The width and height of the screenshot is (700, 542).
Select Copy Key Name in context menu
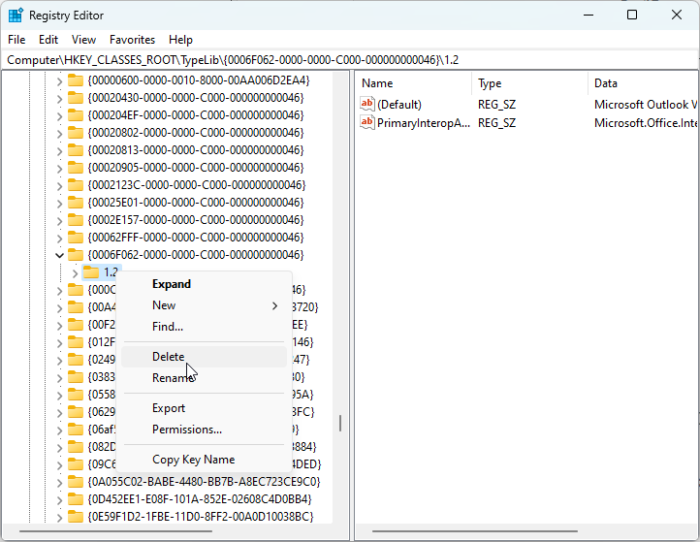coord(204,459)
